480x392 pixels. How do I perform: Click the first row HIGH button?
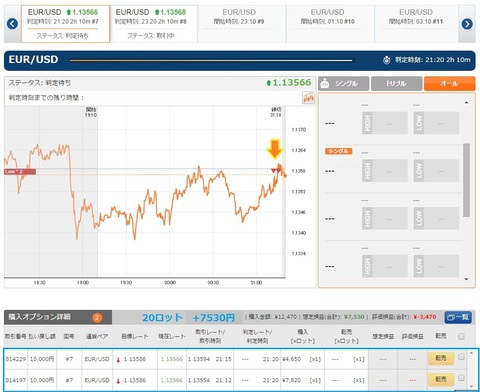pos(385,123)
